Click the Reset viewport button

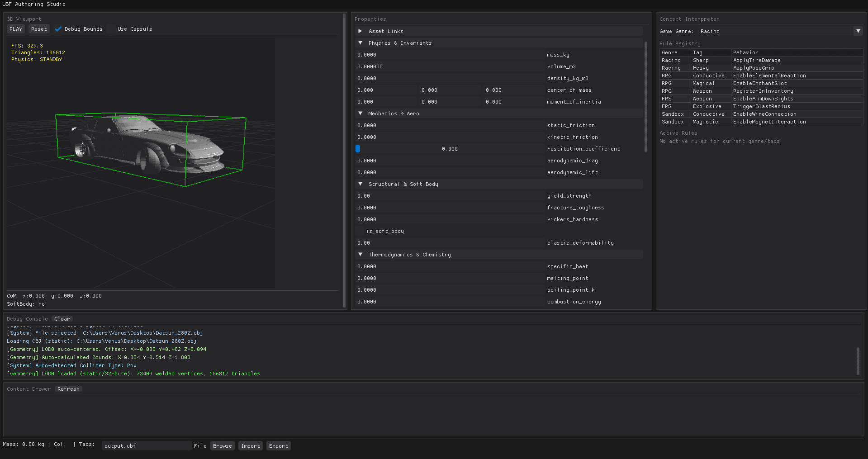click(x=38, y=28)
